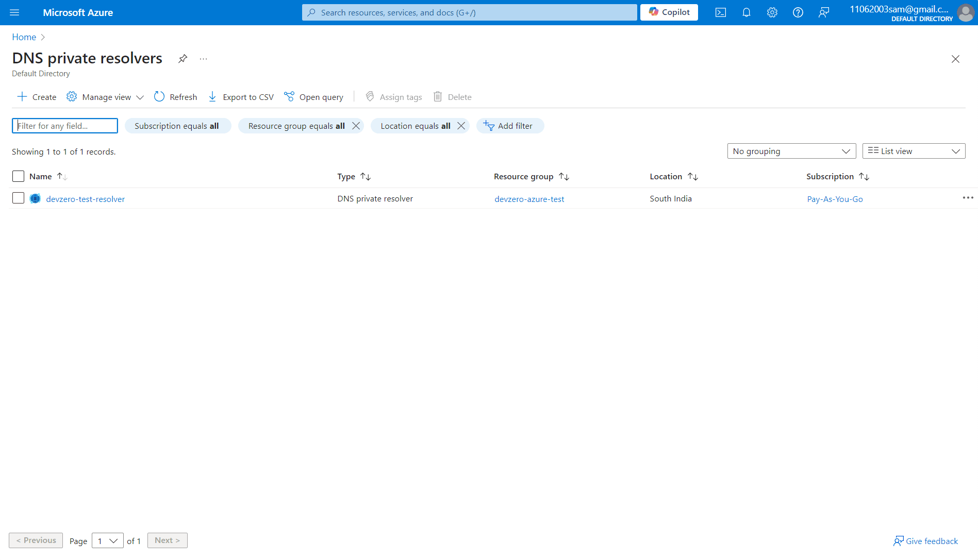Open the devzero-azure-test resource group
Image resolution: width=978 pixels, height=560 pixels.
(x=529, y=199)
